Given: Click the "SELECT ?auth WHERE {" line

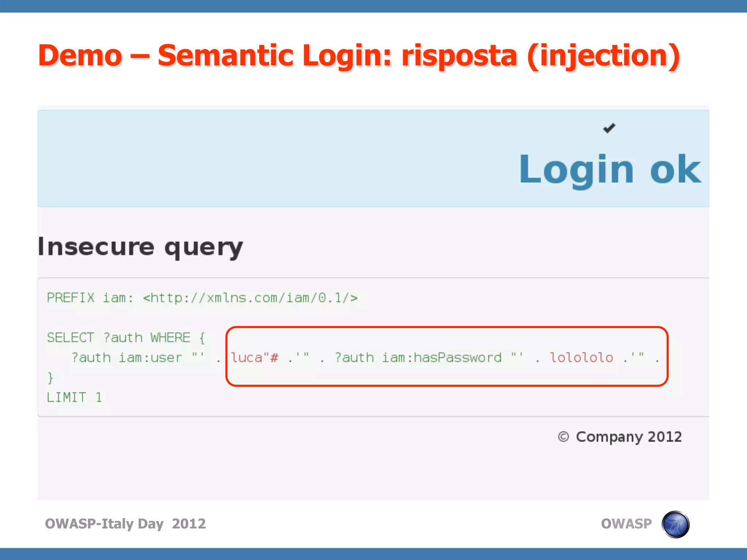Looking at the screenshot, I should 126,338.
